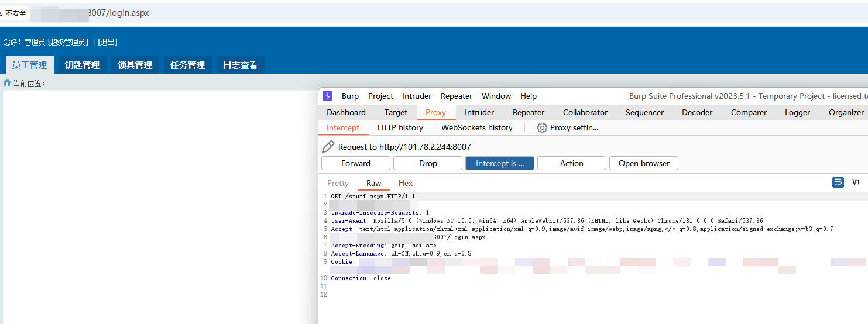Toggle the \n non-printable characters button
Screen dimensions: 868x324
point(856,182)
